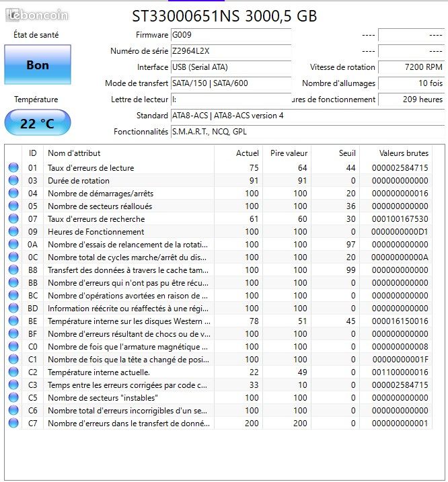This screenshot has height=482, width=448.
Task: Click the status icon for attribute 04
Action: [13, 193]
